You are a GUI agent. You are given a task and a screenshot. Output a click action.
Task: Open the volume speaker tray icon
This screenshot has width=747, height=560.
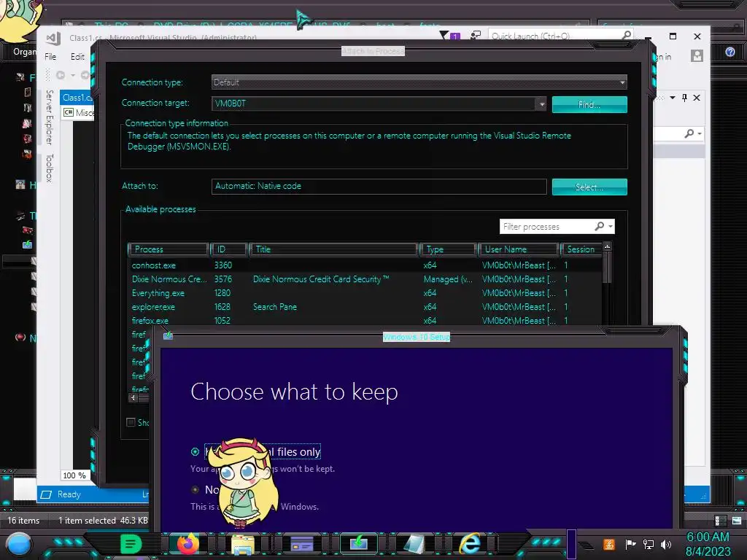coord(665,544)
